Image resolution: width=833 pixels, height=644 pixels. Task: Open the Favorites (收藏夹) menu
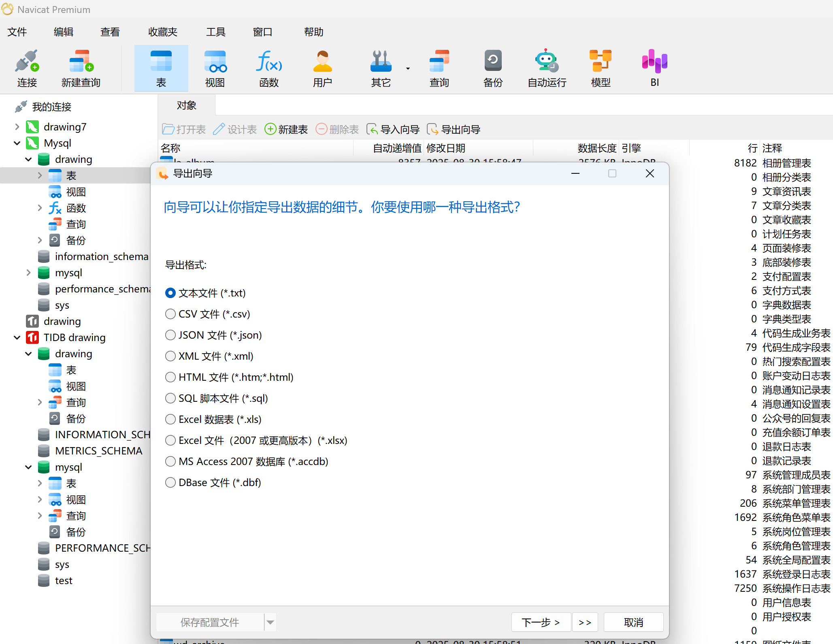163,32
